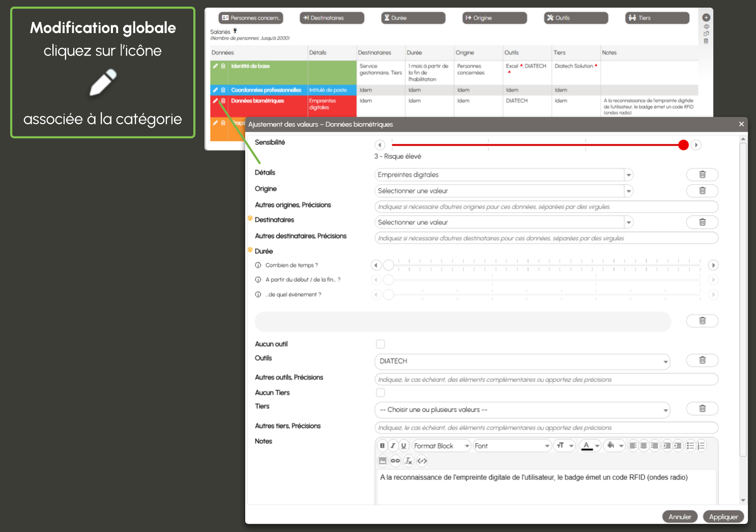This screenshot has width=756, height=532.
Task: Click trash icon on Identité de base row
Action: [223, 66]
